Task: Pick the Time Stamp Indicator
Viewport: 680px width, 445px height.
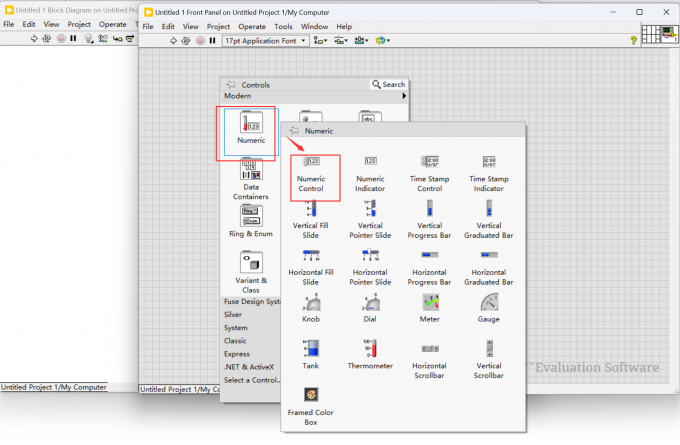Action: click(489, 174)
